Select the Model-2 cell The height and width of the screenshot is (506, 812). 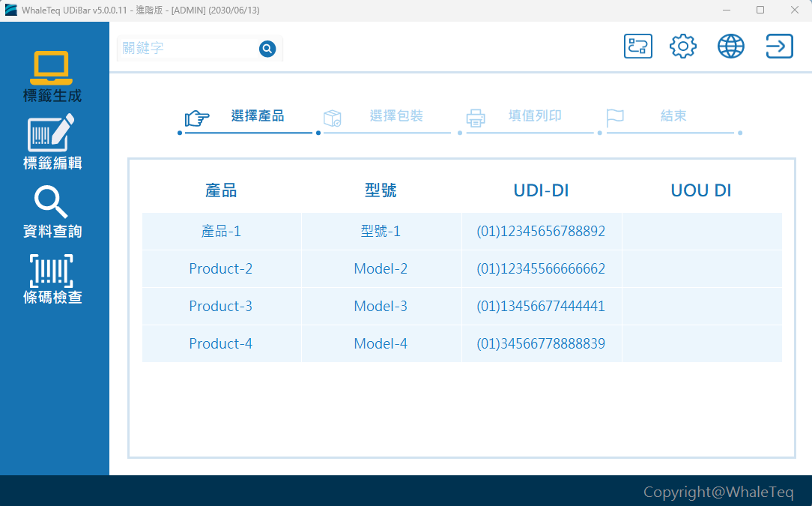coord(381,268)
